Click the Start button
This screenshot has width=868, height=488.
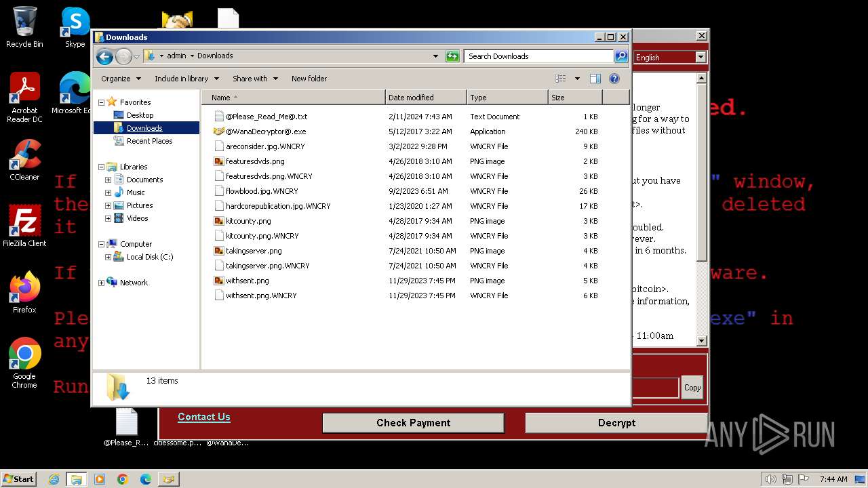pos(19,479)
